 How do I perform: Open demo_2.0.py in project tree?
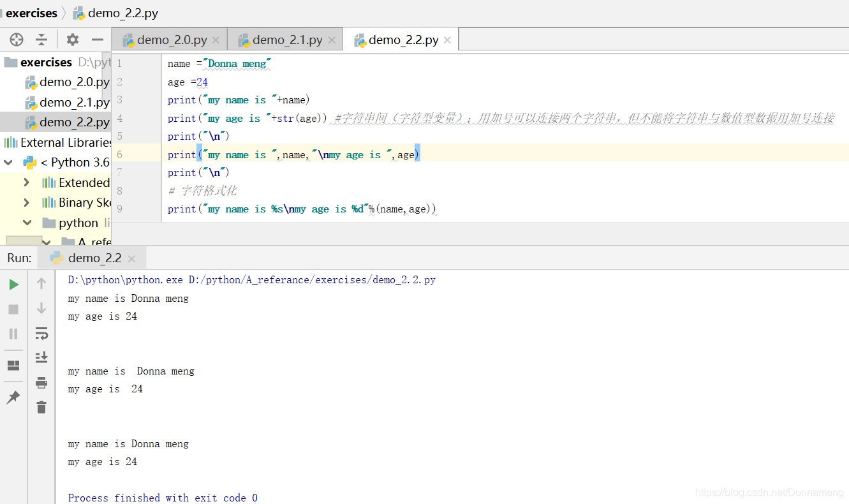coord(67,82)
